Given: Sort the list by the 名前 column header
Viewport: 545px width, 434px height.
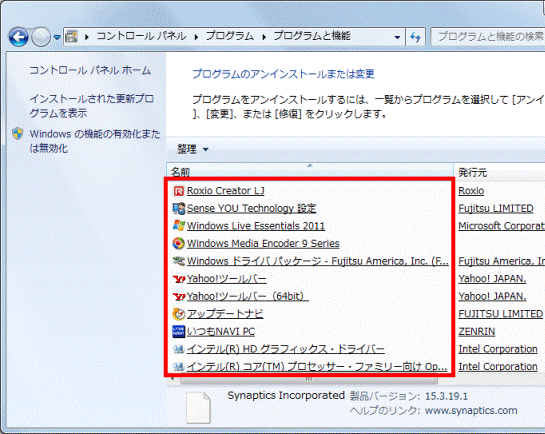Looking at the screenshot, I should coord(310,170).
